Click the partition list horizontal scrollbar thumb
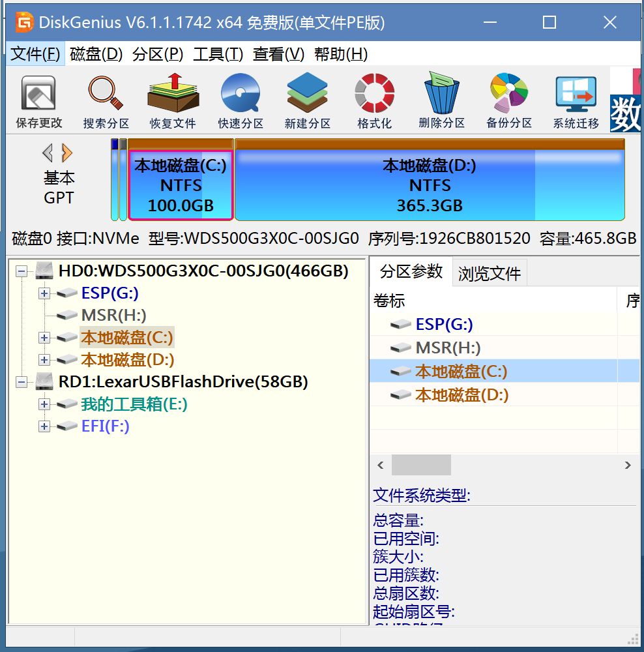This screenshot has width=644, height=652. tap(421, 465)
